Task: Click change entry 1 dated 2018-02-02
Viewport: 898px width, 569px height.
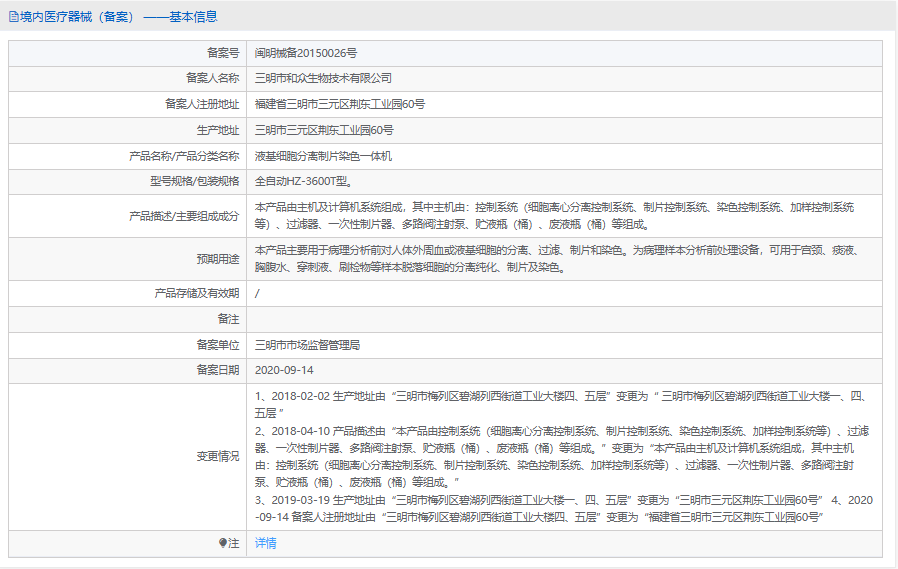Action: [562, 405]
